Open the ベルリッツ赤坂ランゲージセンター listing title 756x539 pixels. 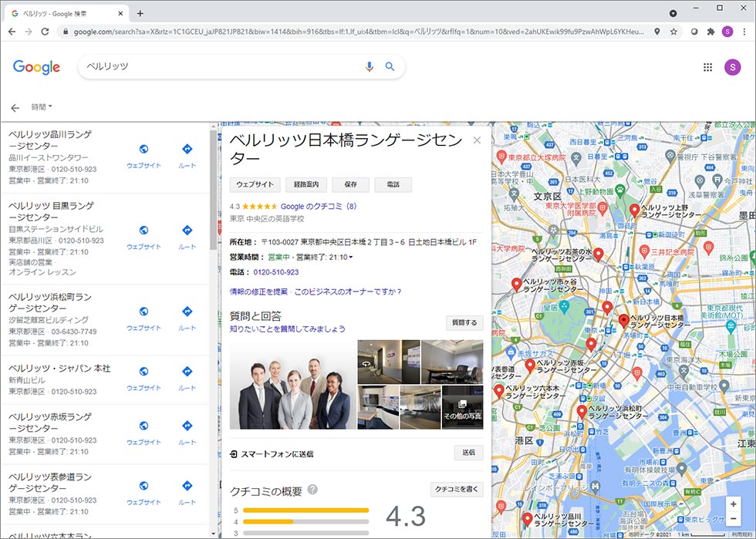50,423
